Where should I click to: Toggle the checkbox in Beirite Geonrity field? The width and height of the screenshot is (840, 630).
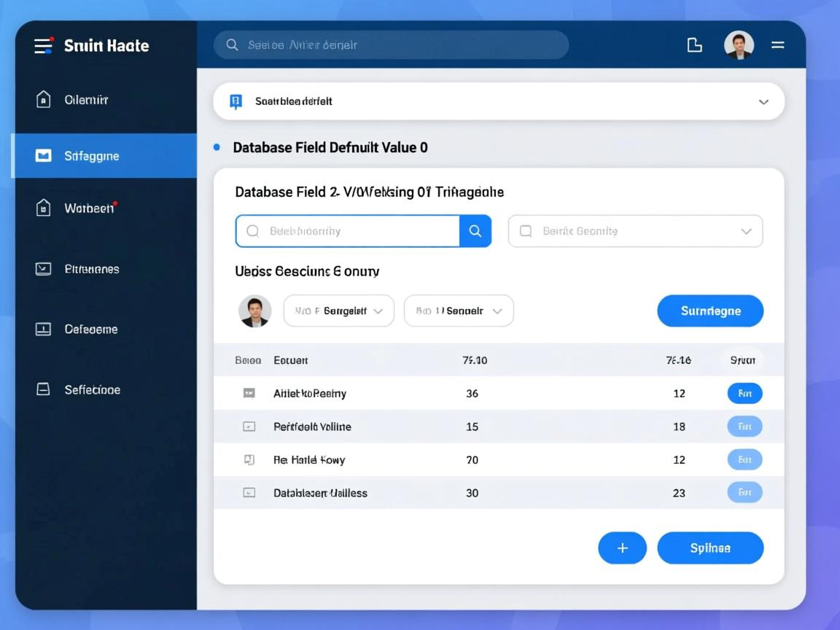point(525,231)
